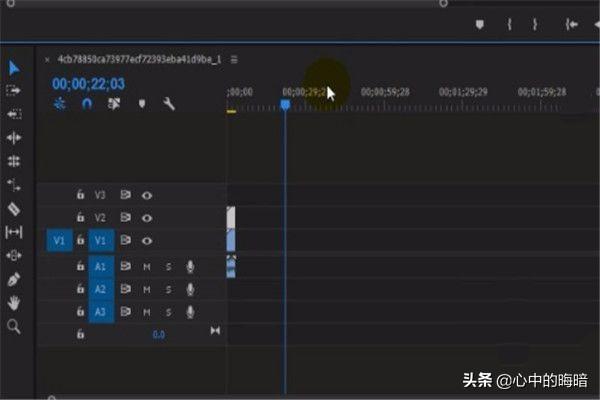Click the playhead timecode 00;00;22;03
This screenshot has width=600, height=400.
point(87,84)
